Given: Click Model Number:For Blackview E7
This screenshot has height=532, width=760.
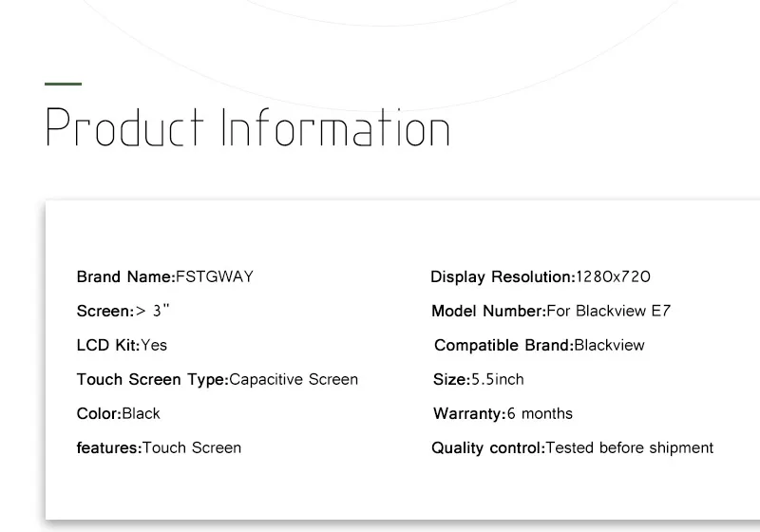Looking at the screenshot, I should 551,311.
